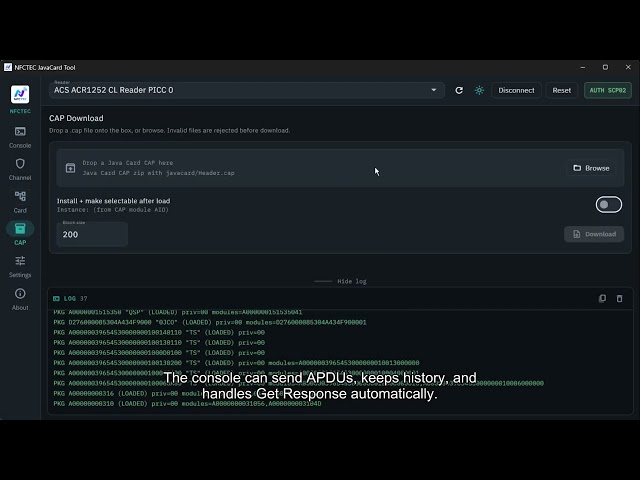Enable install and make selectable toggle
The height and width of the screenshot is (480, 640).
pyautogui.click(x=609, y=204)
